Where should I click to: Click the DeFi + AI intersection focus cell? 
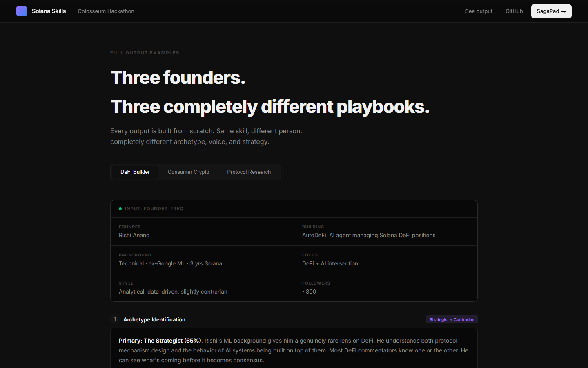click(330, 263)
